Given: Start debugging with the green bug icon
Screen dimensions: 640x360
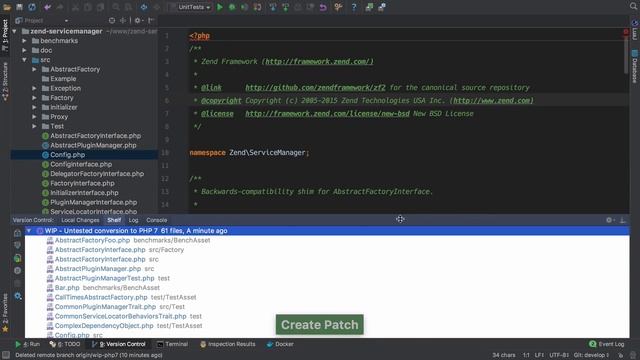Looking at the screenshot, I should (x=232, y=7).
